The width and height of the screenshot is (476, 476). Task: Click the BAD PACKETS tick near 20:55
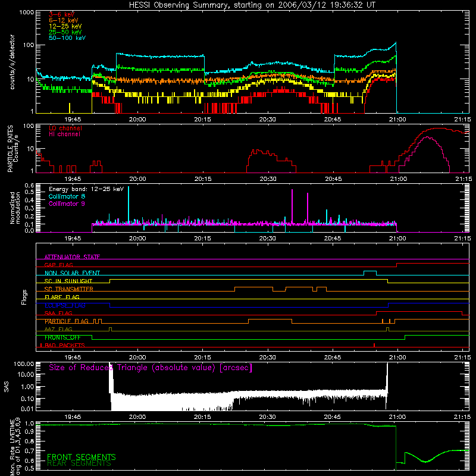coord(374,345)
